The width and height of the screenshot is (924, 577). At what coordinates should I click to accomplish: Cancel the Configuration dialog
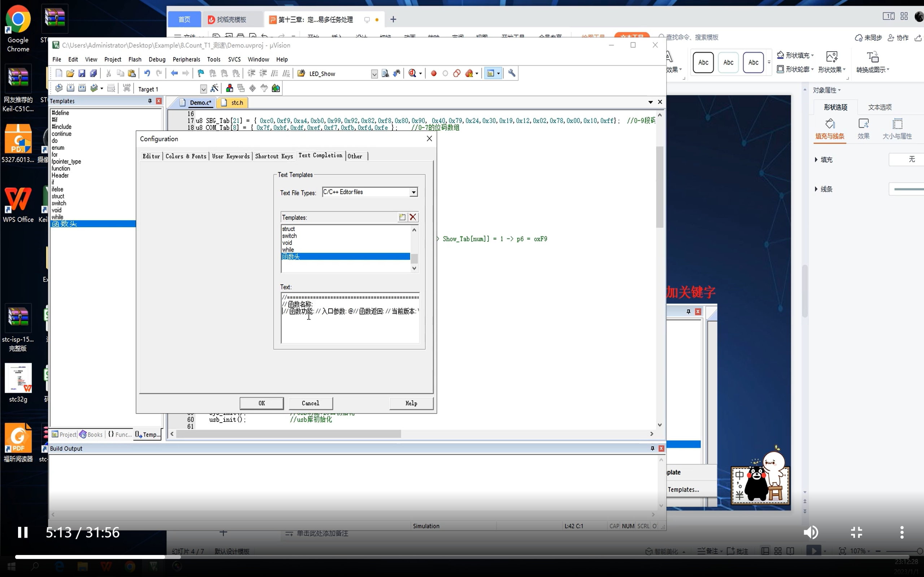[311, 403]
